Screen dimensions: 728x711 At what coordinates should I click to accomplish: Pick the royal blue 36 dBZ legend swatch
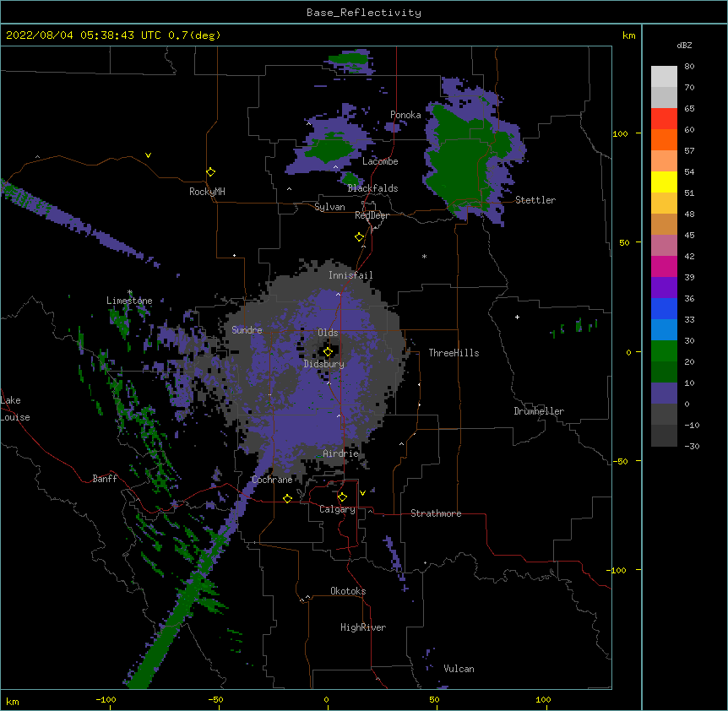(x=664, y=308)
